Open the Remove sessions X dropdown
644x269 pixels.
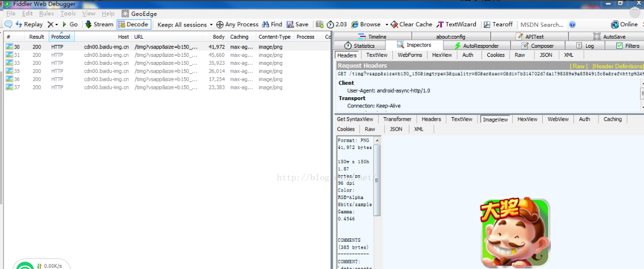coord(53,24)
